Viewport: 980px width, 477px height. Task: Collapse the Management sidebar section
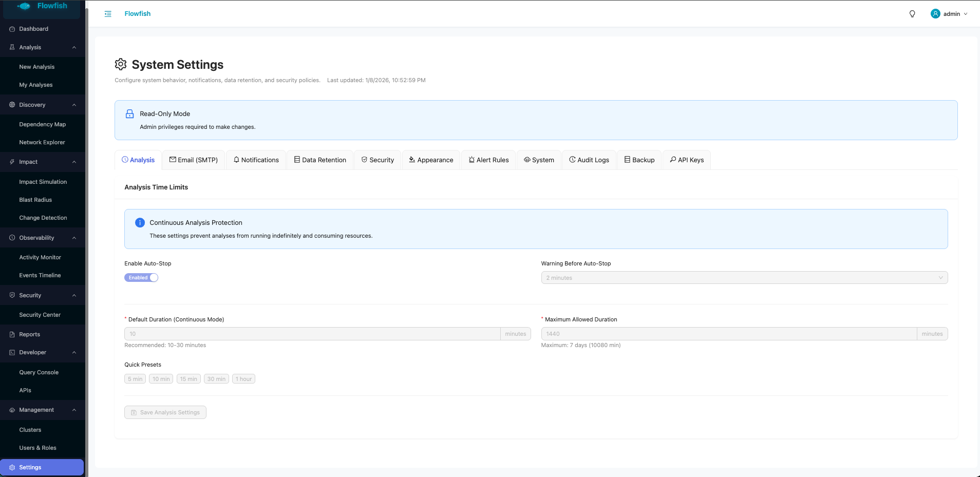74,410
